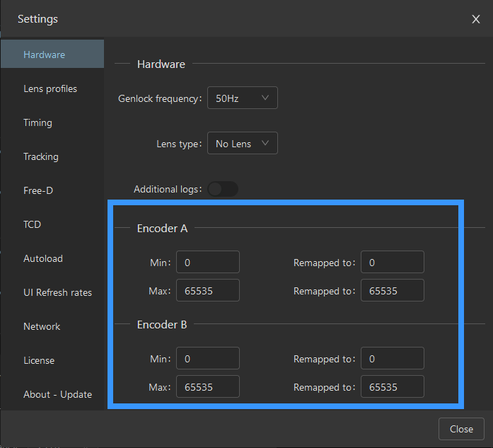The image size is (493, 448).
Task: Toggle the Additional logs switch
Action: 223,189
